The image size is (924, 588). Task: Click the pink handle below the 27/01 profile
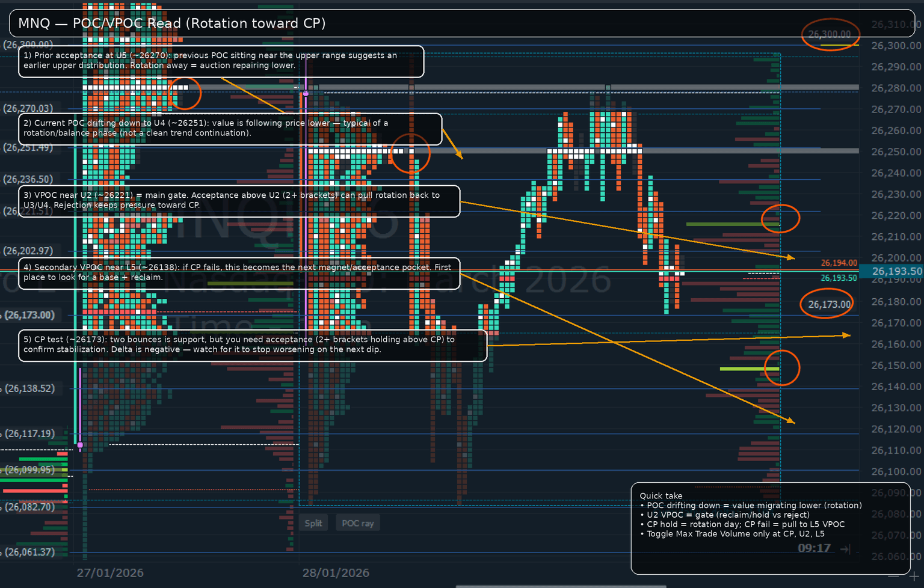pos(80,445)
